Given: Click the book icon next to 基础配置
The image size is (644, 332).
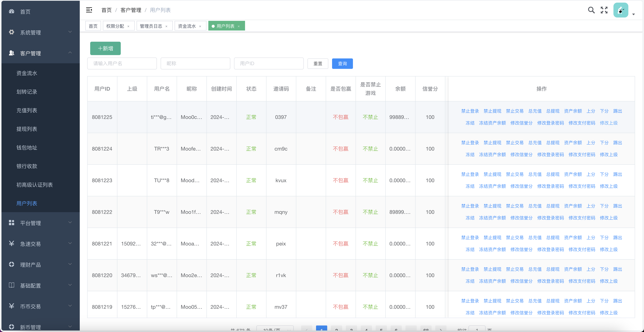Looking at the screenshot, I should pyautogui.click(x=12, y=285).
